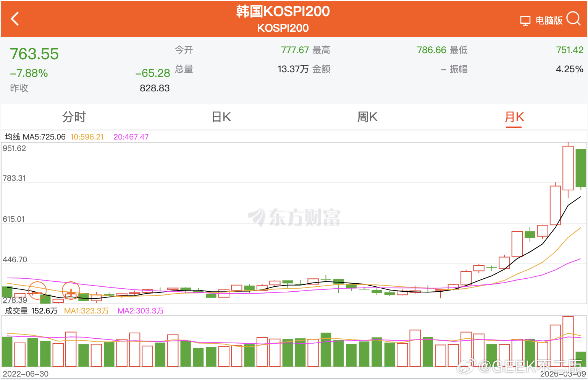Viewport: 588px width, 380px height.
Task: Select the leftmost orange circle annotation
Action: tap(37, 290)
